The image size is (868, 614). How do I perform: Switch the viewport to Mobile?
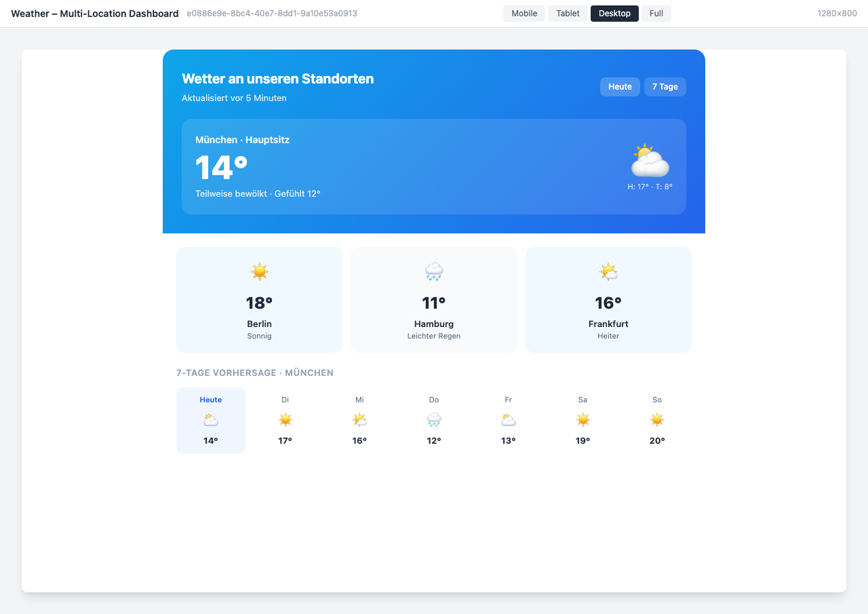click(x=524, y=13)
